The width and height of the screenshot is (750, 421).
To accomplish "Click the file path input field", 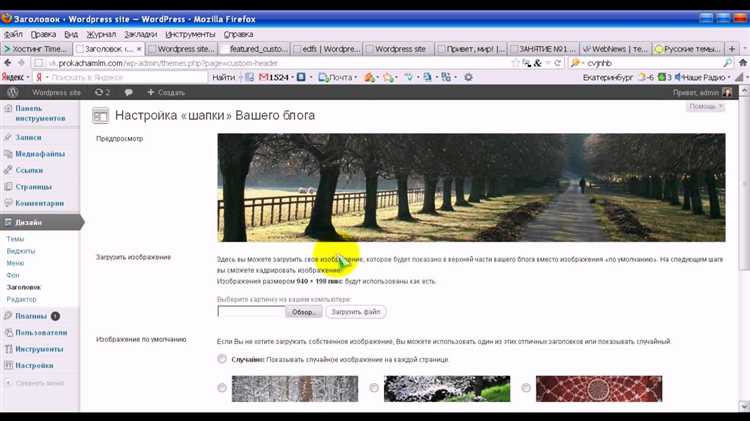I will (x=251, y=312).
